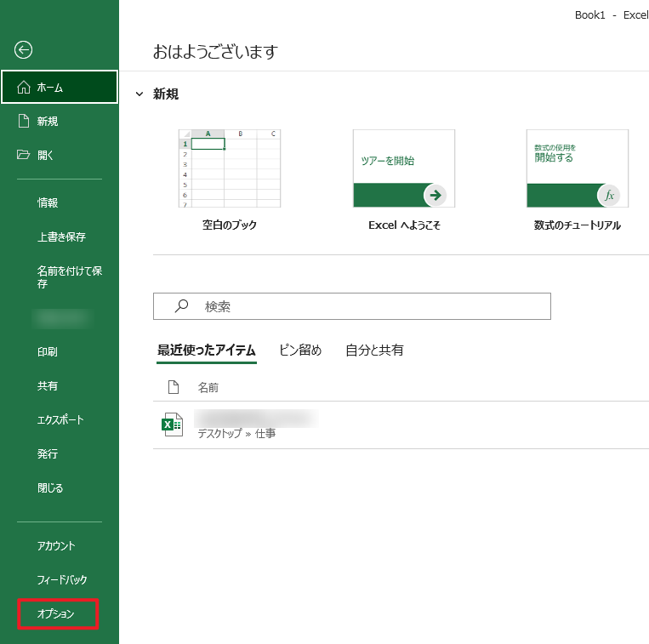
Task: Open the エクスポート page
Action: pos(60,419)
